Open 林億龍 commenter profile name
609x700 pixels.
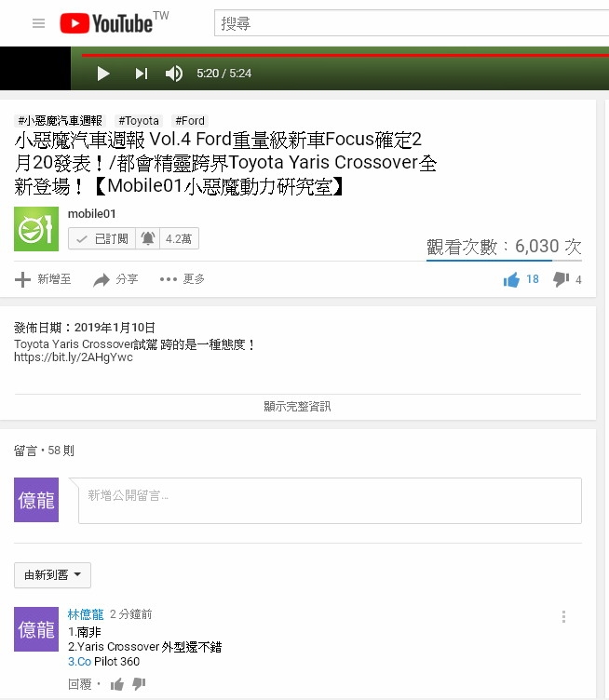86,614
